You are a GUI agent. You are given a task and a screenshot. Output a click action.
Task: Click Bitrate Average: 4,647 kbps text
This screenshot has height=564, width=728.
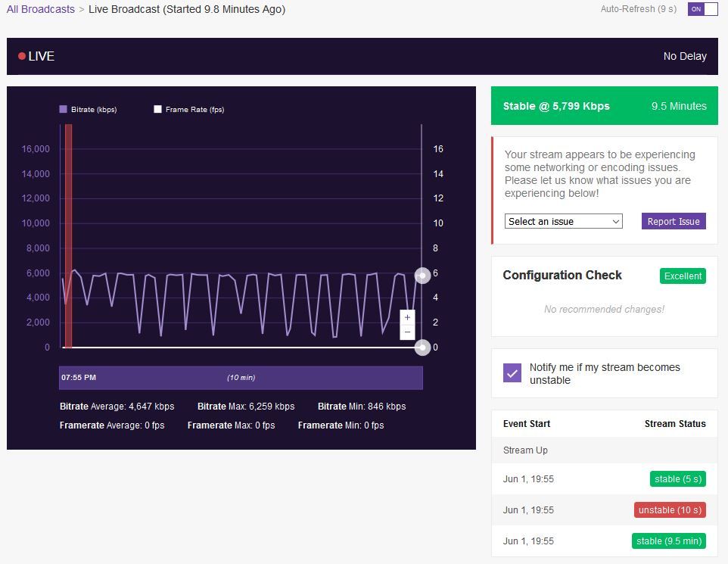[117, 407]
